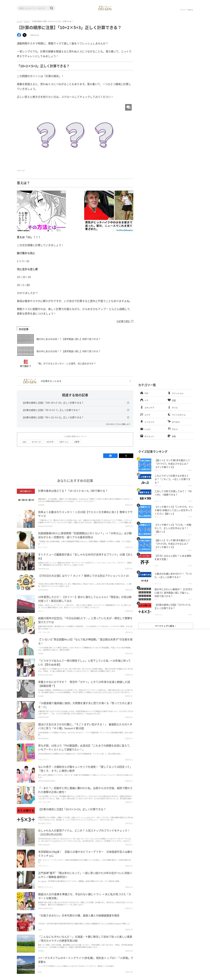Select the #ポイント keyword tag
This screenshot has height=980, width=210.
[x=64, y=442]
